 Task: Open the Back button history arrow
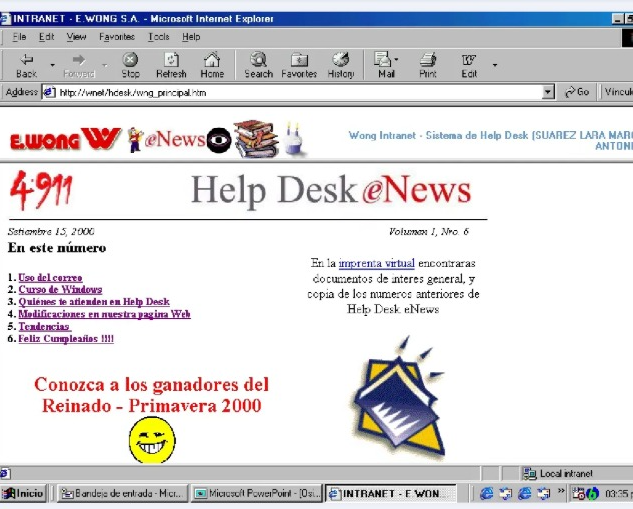52,65
